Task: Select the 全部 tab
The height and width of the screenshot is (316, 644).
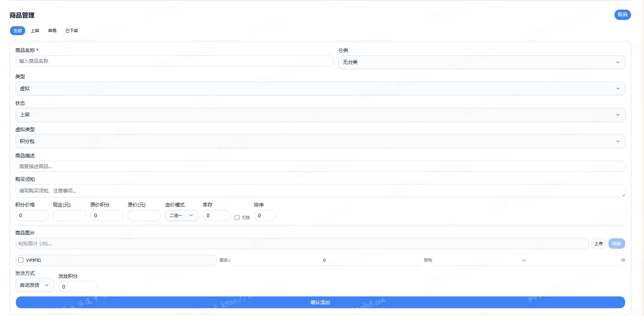Action: 17,31
